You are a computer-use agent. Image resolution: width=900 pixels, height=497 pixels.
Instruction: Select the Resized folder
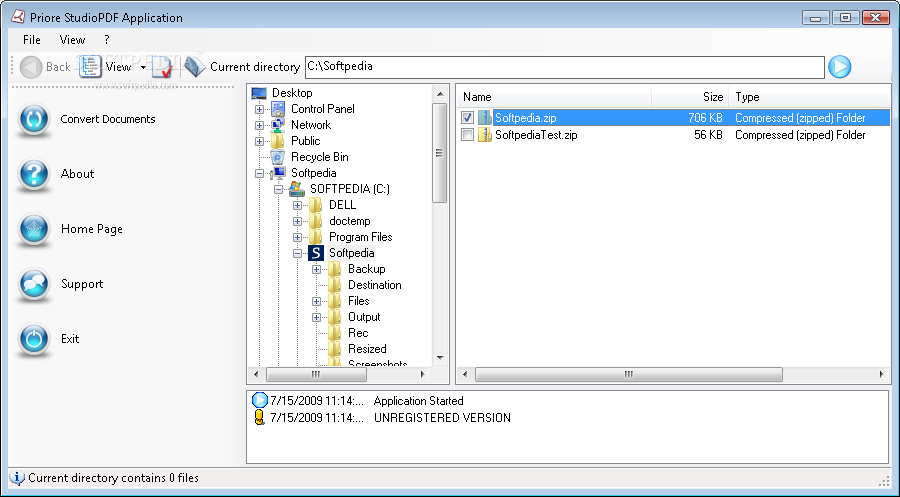coord(367,349)
